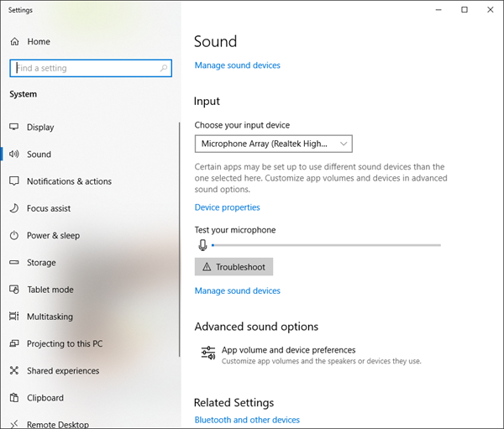
Task: Click the Focus assist moon icon
Action: (13, 208)
